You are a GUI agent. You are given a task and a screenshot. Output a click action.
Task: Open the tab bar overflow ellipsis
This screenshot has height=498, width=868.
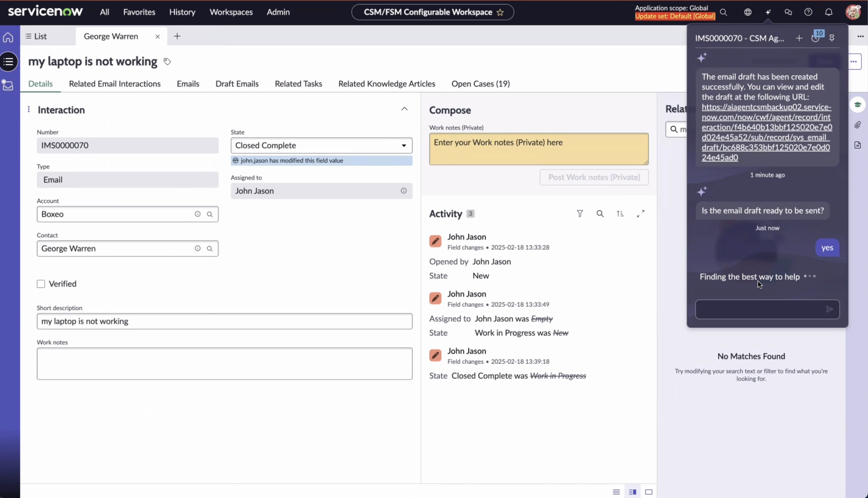tap(861, 36)
